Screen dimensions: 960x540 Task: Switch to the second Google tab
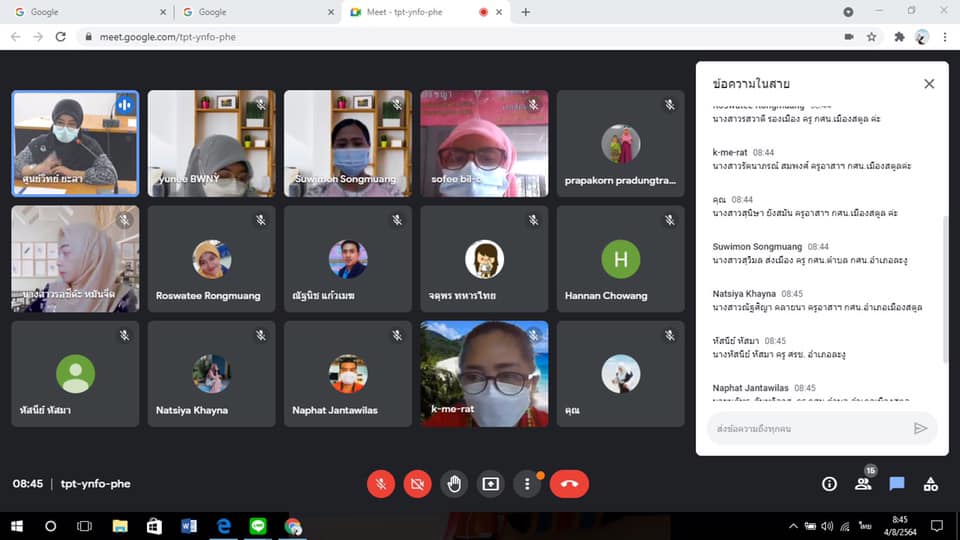click(x=255, y=12)
